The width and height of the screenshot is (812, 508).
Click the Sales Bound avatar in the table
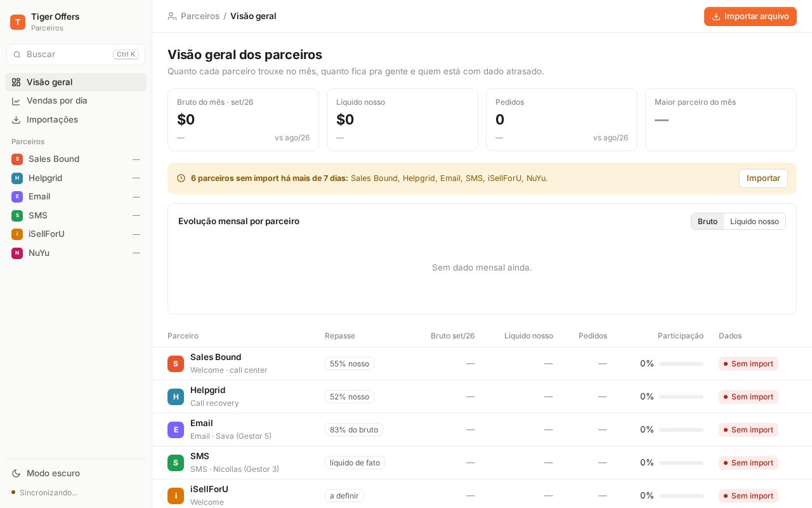176,364
